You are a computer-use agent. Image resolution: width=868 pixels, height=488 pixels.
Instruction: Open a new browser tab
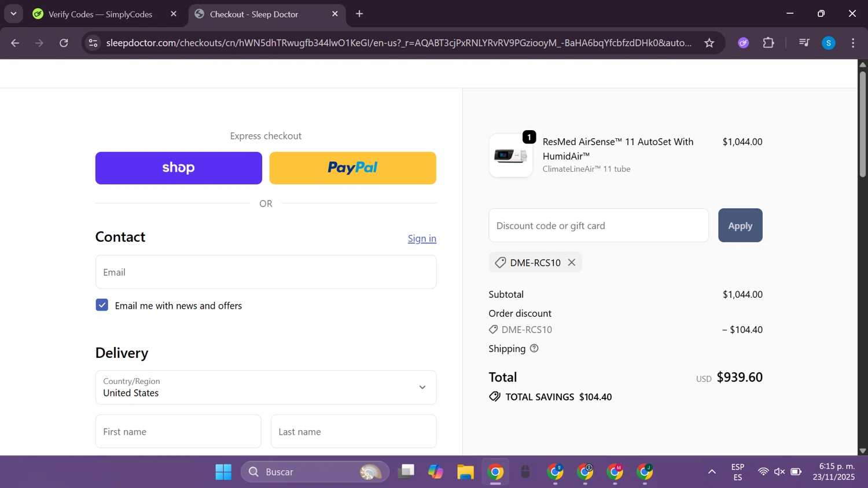(359, 14)
